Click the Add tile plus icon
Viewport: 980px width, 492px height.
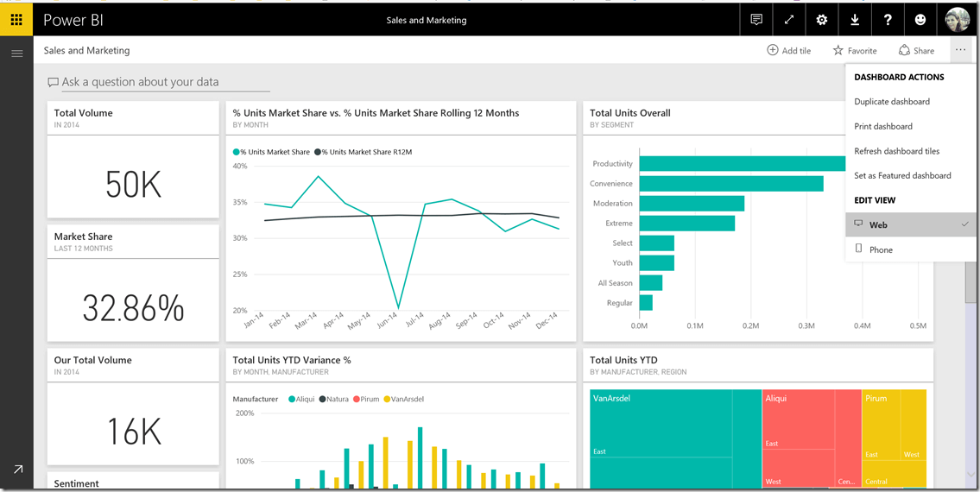tap(773, 50)
